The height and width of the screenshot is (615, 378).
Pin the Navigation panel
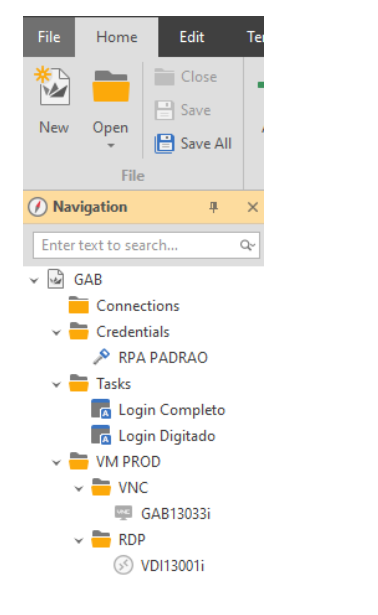tap(213, 207)
